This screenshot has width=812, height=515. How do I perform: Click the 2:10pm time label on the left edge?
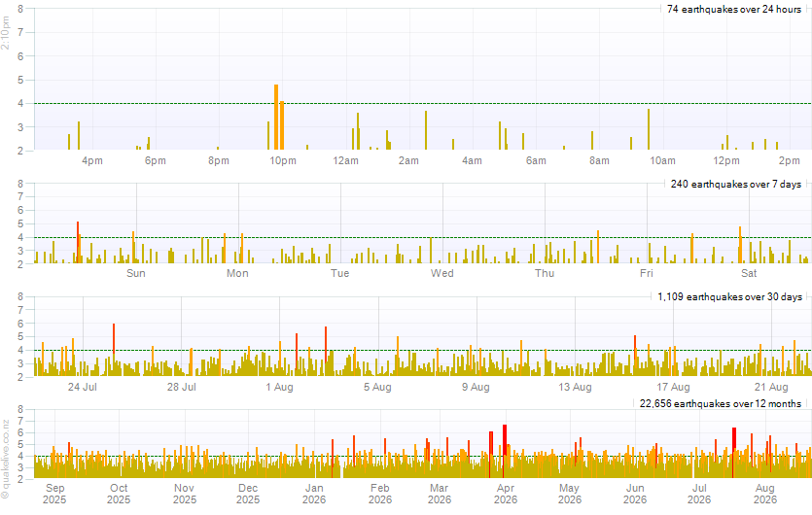[x=5, y=33]
